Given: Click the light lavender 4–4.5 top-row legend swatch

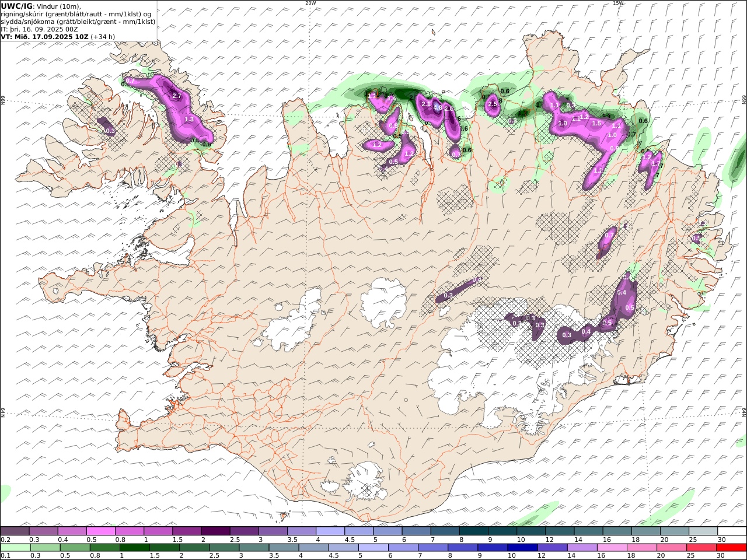Looking at the screenshot, I should (x=330, y=531).
